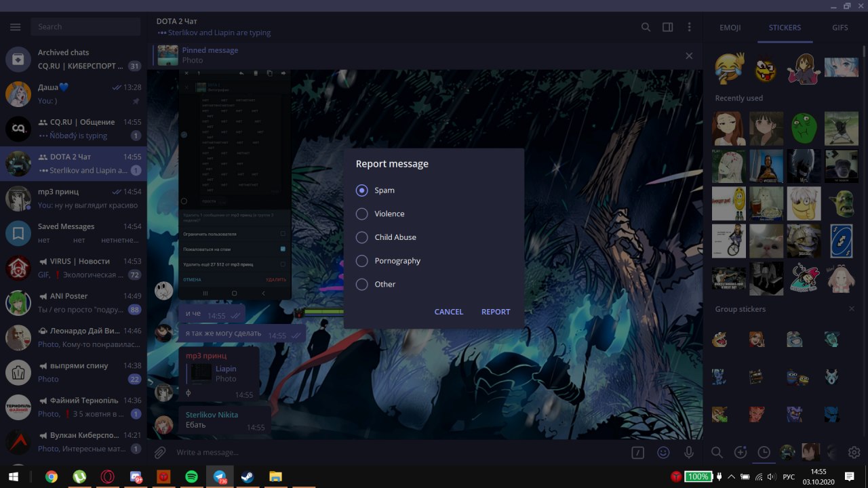The width and height of the screenshot is (868, 488).
Task: Click the chat list Search field
Action: pos(85,26)
